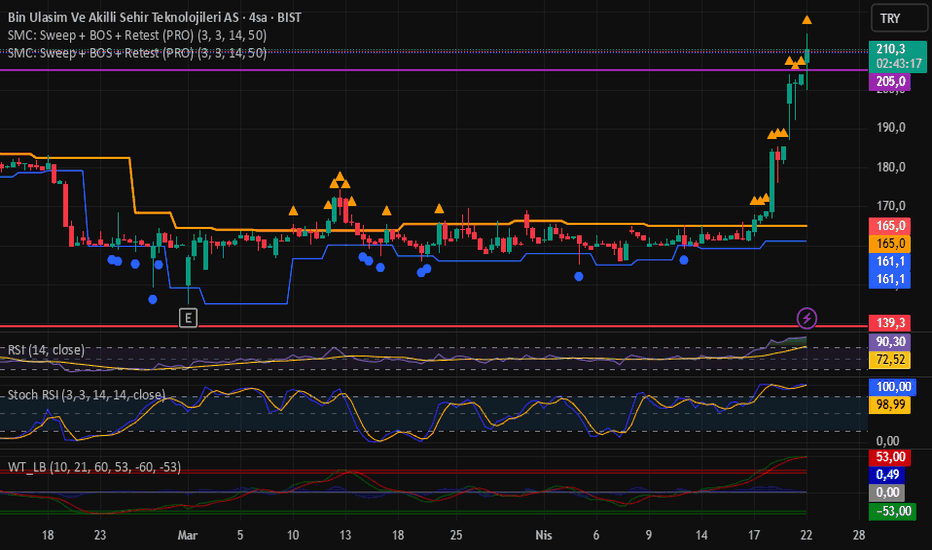932x550 pixels.
Task: Select the second SMC Sweep indicator legend
Action: [137, 53]
